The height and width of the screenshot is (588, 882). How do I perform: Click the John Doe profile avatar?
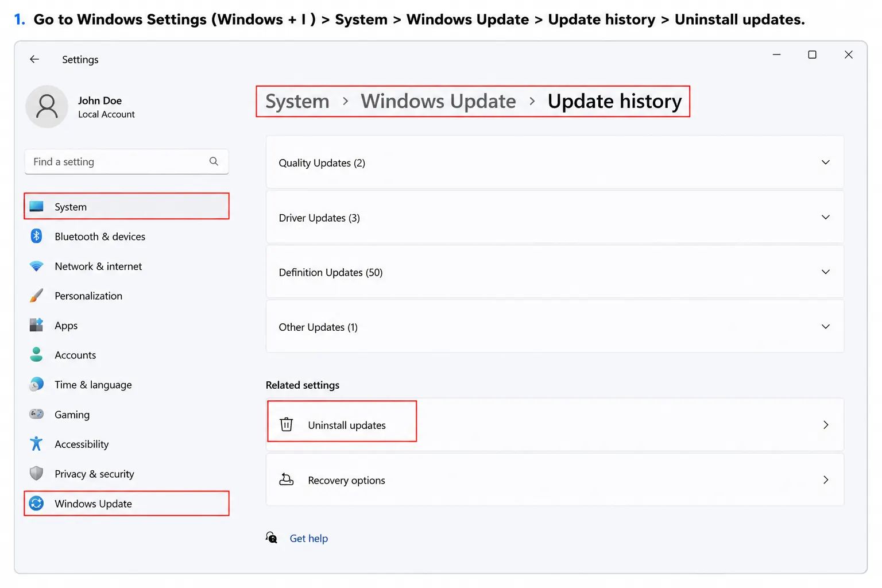coord(47,107)
